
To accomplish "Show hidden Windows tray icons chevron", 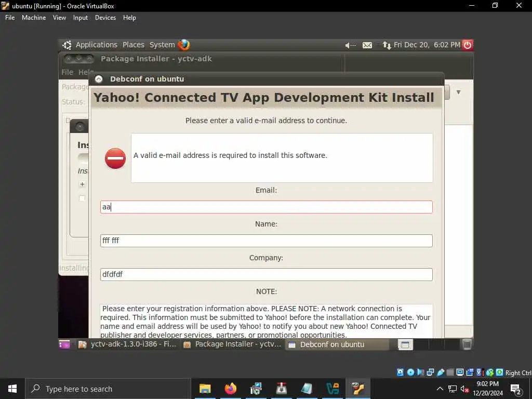I will [x=440, y=389].
